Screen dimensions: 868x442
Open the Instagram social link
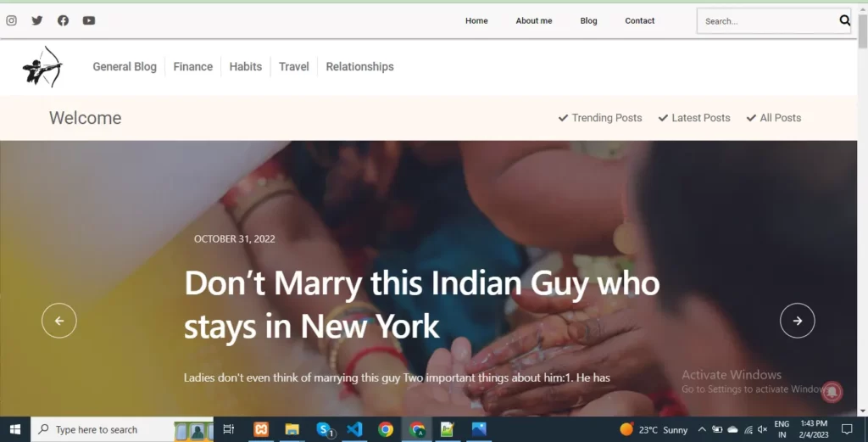coord(11,20)
